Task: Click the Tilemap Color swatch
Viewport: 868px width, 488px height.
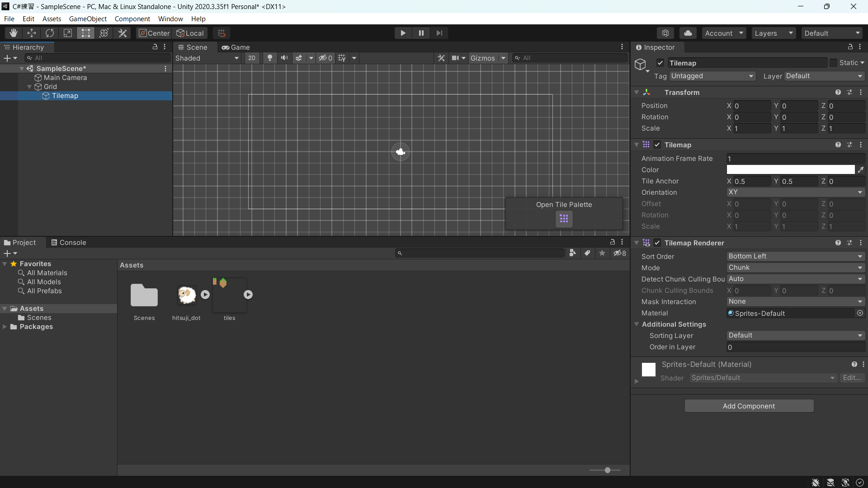Action: [x=790, y=170]
